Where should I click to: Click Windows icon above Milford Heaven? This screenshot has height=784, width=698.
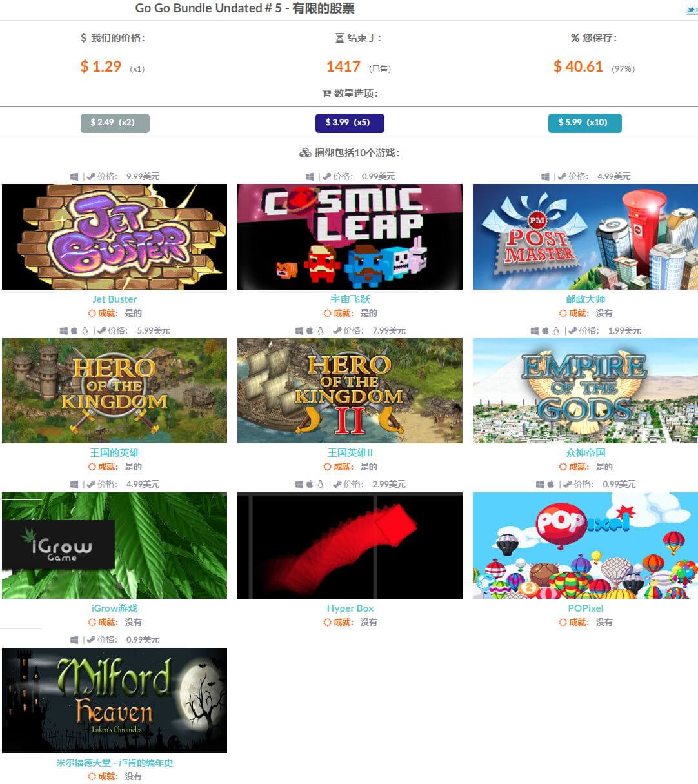coord(74,639)
